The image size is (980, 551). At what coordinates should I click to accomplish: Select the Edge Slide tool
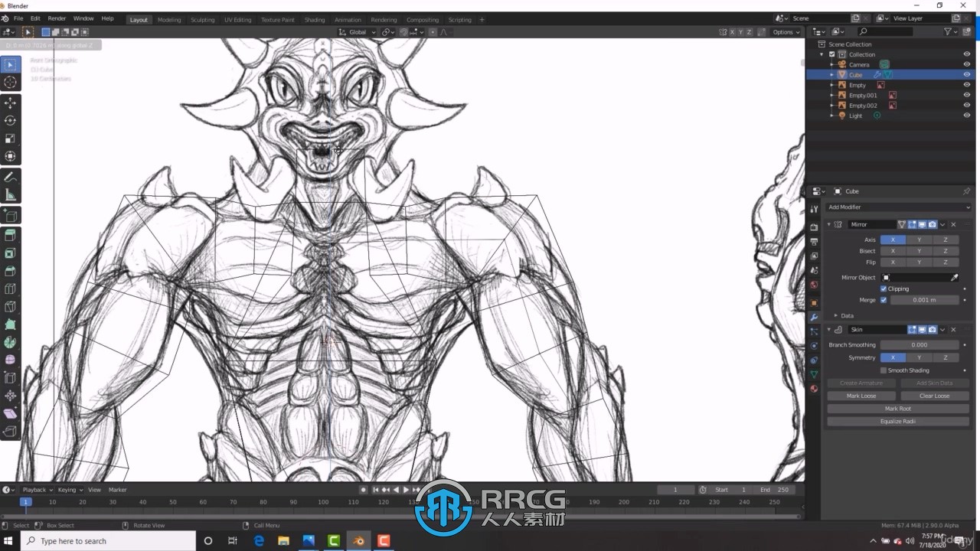[x=10, y=377]
